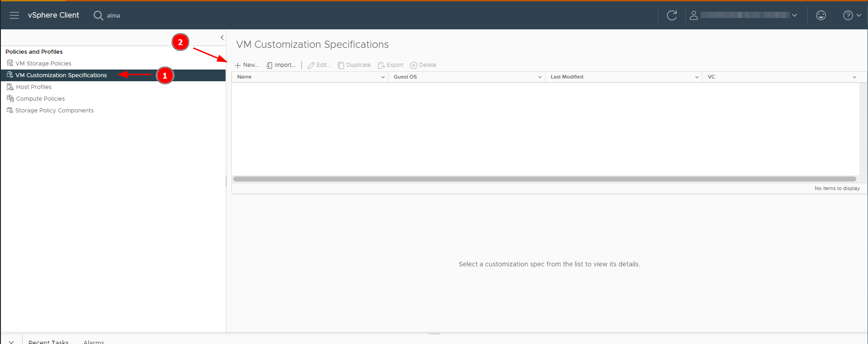
Task: Switch to Alarms tab
Action: 94,342
